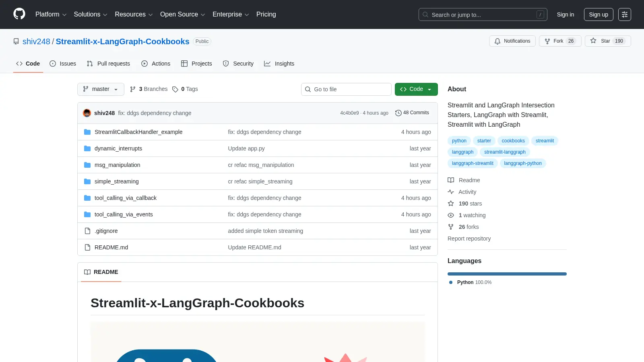The height and width of the screenshot is (362, 644).
Task: Click the Fork count 26
Action: (x=571, y=41)
